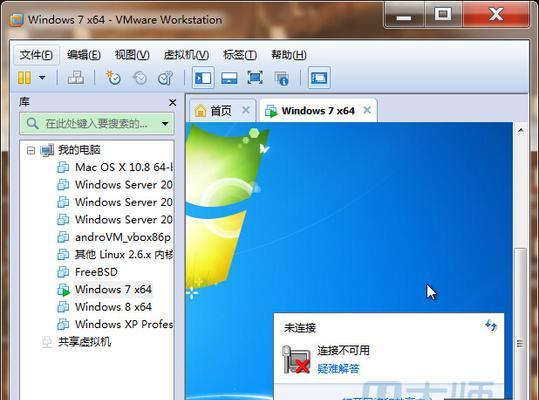Switch to the Windows 7 x64 tab
Screen dimensions: 539x400
[x=318, y=111]
